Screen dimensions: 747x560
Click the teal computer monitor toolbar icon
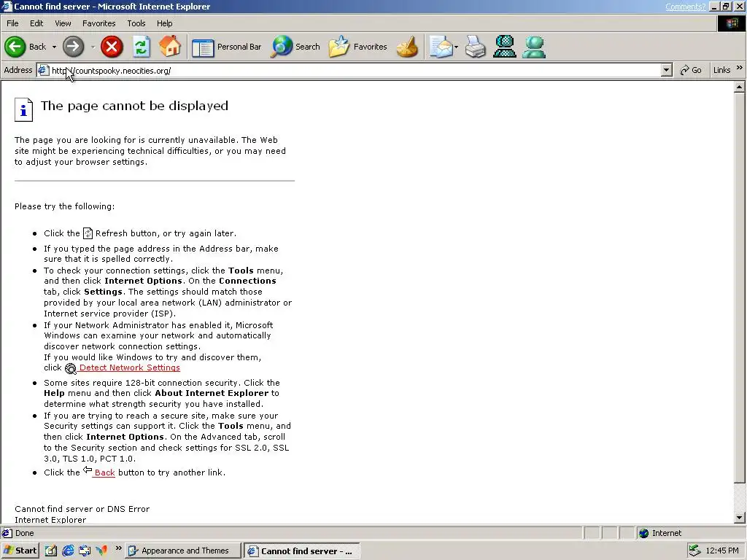point(505,47)
